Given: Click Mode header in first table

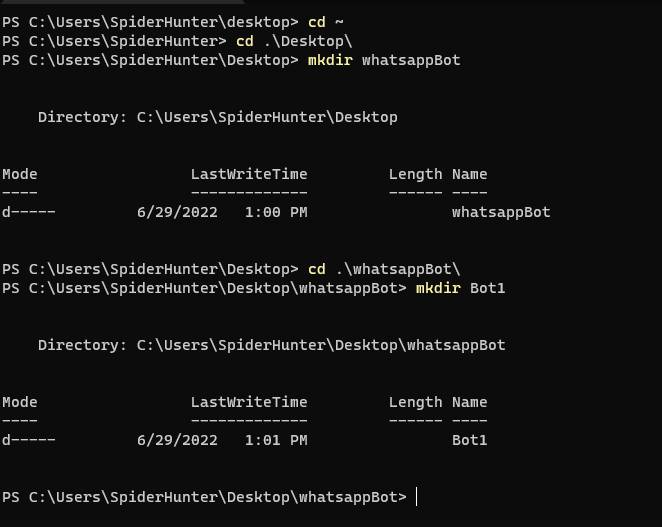Looking at the screenshot, I should (20, 174).
